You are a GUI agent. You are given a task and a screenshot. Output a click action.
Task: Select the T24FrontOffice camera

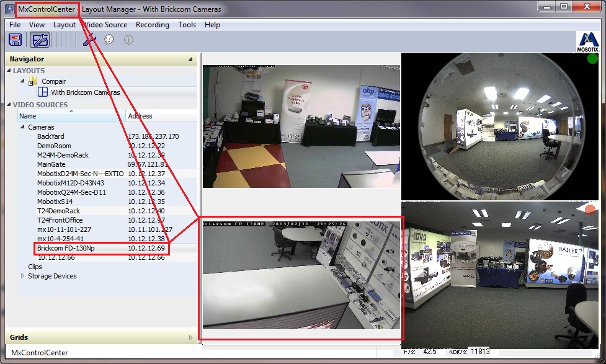(x=60, y=220)
